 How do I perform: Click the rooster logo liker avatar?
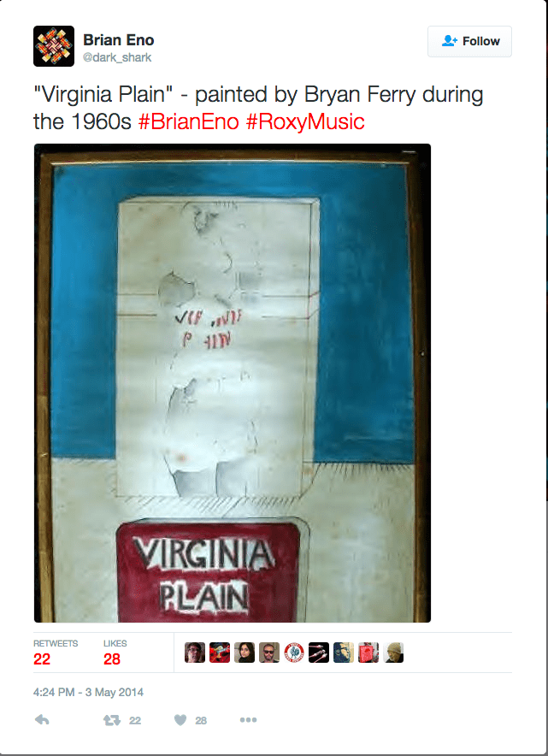(x=294, y=653)
